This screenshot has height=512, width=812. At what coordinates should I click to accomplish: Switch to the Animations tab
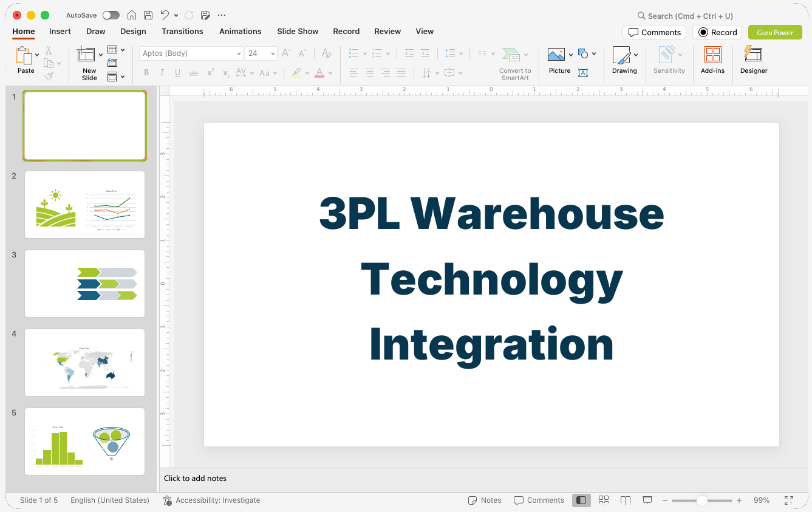click(x=241, y=31)
